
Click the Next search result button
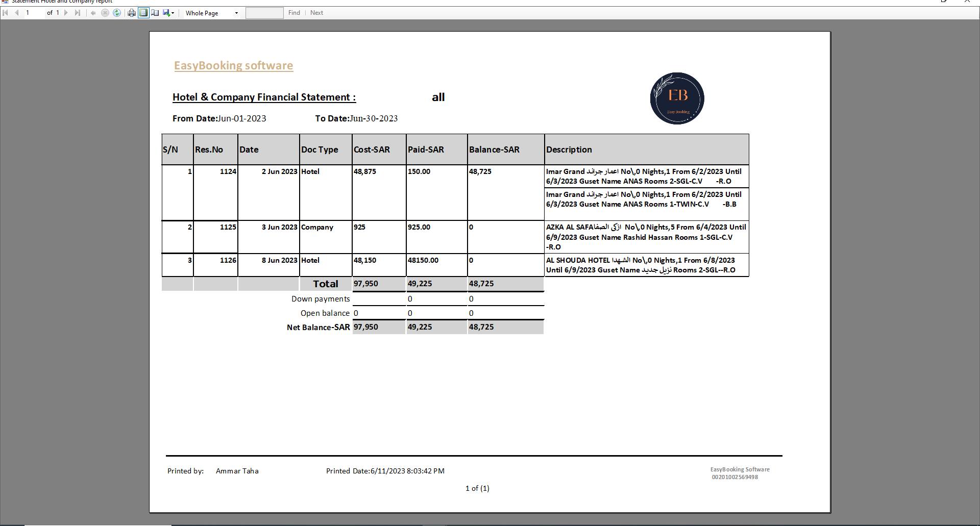click(x=316, y=13)
